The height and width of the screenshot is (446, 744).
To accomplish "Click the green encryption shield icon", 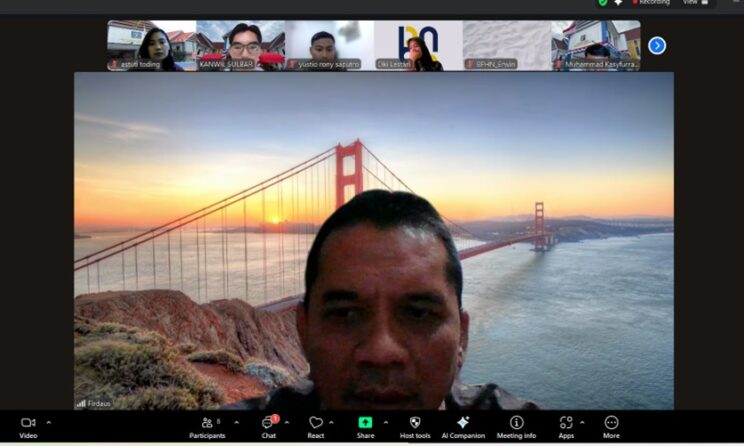I will coord(603,3).
